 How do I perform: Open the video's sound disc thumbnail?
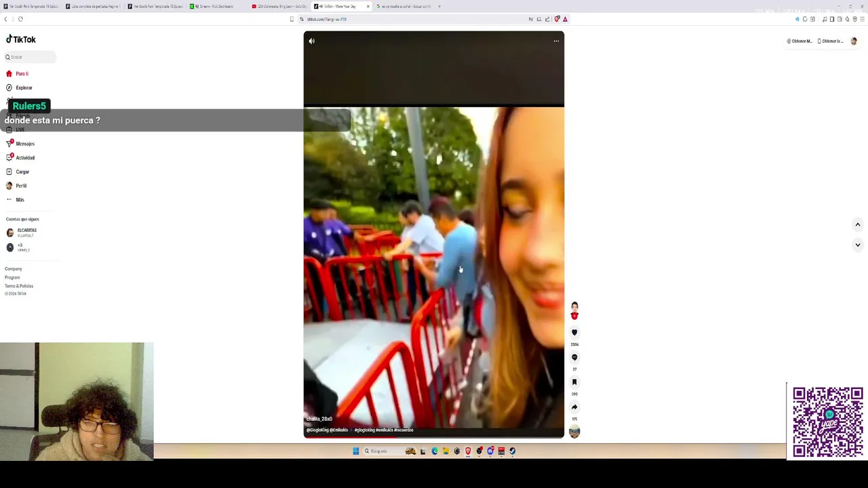pos(574,432)
